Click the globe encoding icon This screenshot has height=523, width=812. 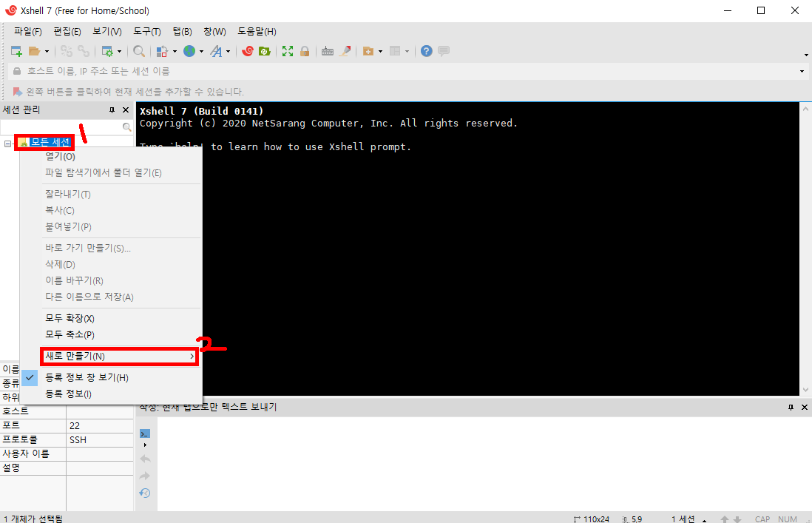pos(189,51)
